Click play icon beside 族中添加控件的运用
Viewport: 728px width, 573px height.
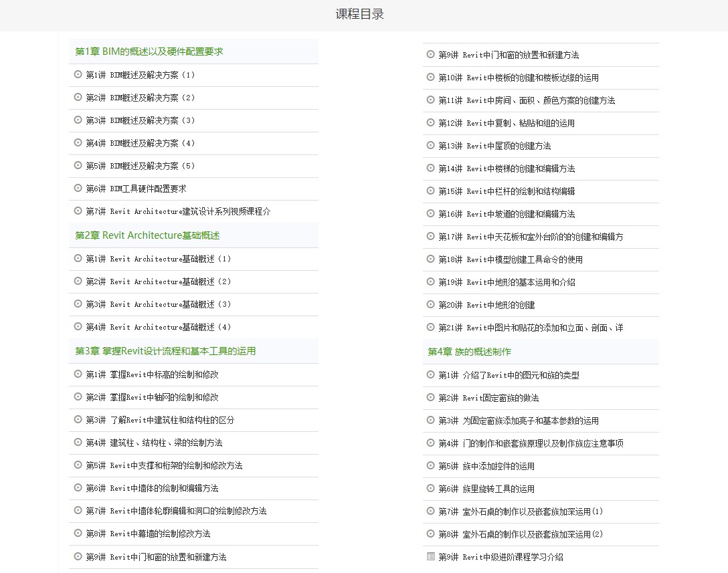click(x=430, y=465)
